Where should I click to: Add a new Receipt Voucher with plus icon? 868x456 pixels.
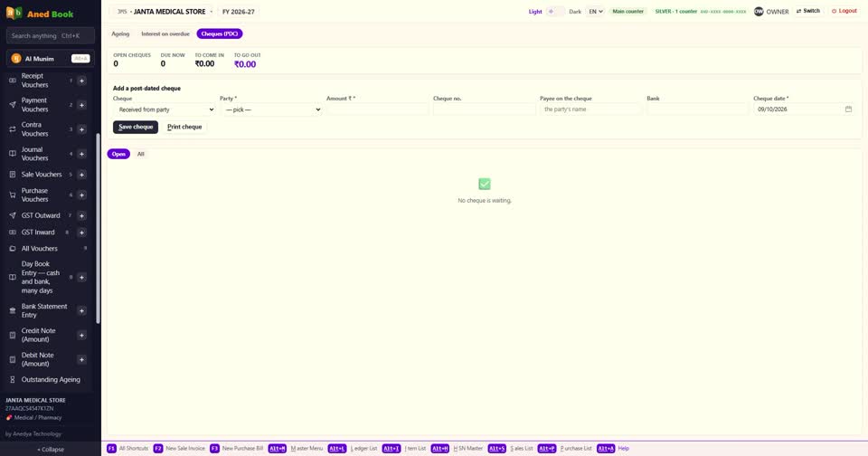tap(81, 81)
